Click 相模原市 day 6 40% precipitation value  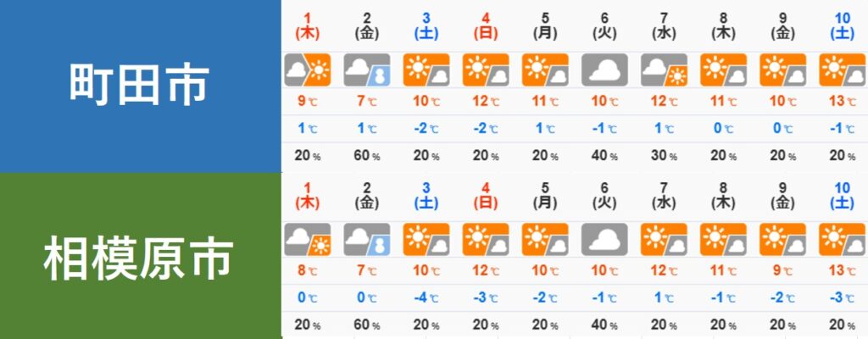(x=604, y=325)
